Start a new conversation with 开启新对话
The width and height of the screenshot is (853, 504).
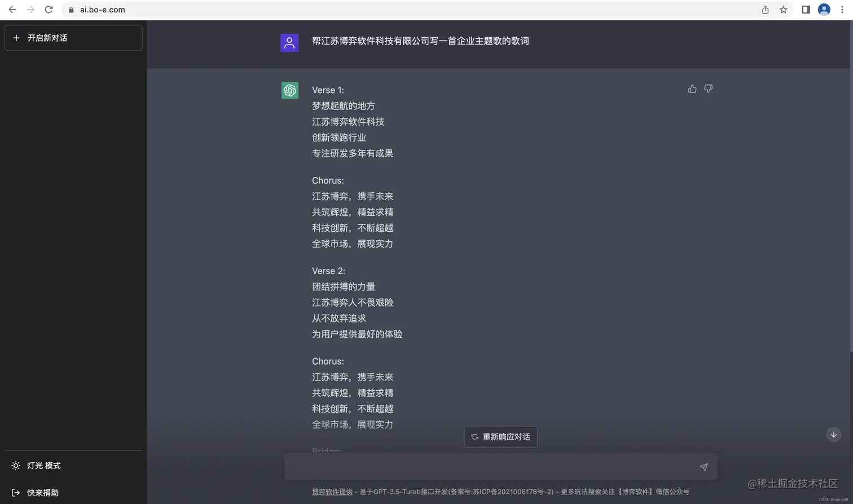pyautogui.click(x=73, y=38)
